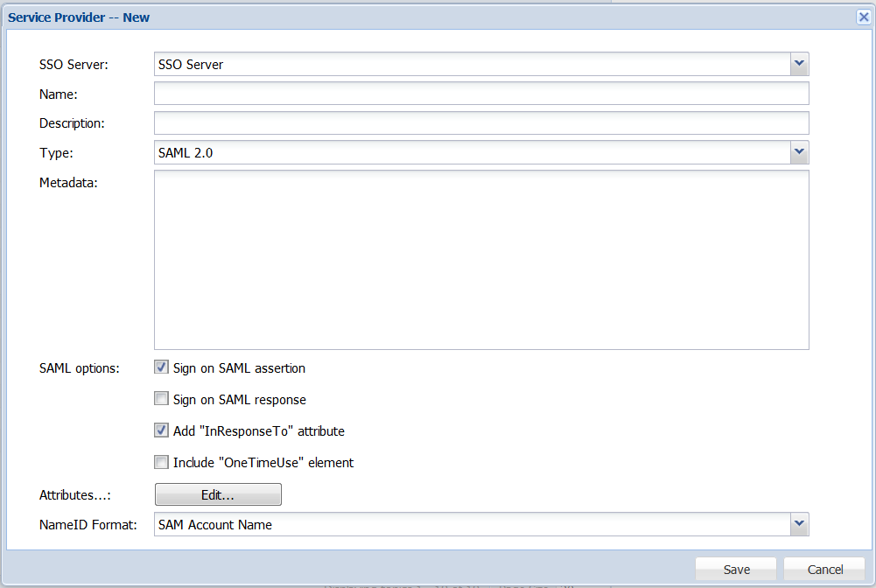
Task: Click the Name input field
Action: tap(480, 94)
